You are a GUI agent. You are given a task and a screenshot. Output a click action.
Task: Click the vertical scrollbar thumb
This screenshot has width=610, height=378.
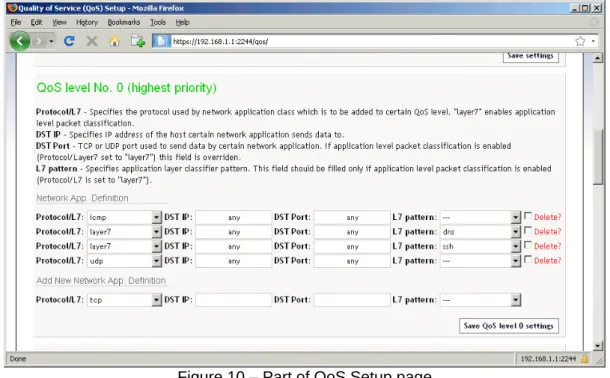[598, 156]
